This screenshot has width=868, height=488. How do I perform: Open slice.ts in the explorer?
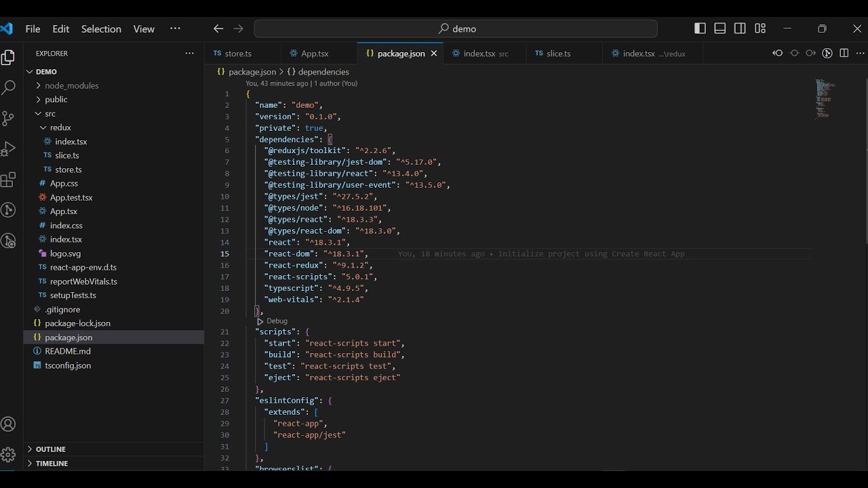(114, 155)
